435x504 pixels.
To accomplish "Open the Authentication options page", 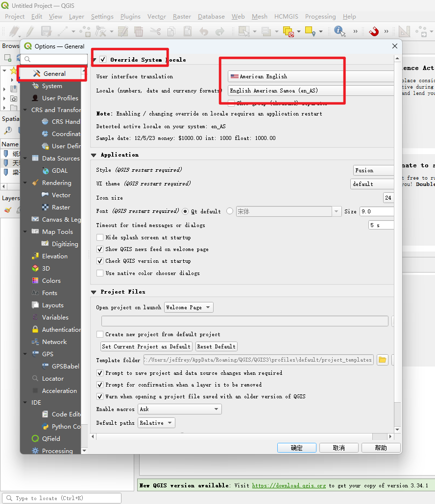I will coord(56,329).
